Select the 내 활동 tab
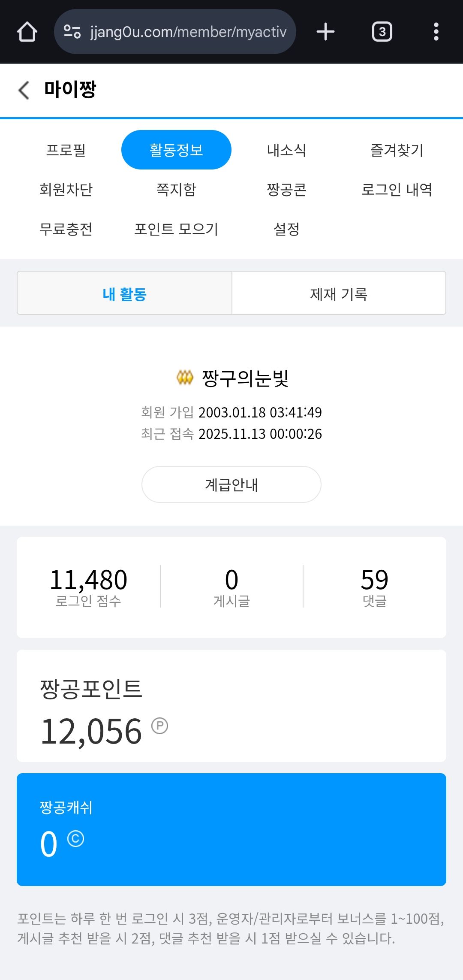The image size is (463, 980). pyautogui.click(x=124, y=294)
